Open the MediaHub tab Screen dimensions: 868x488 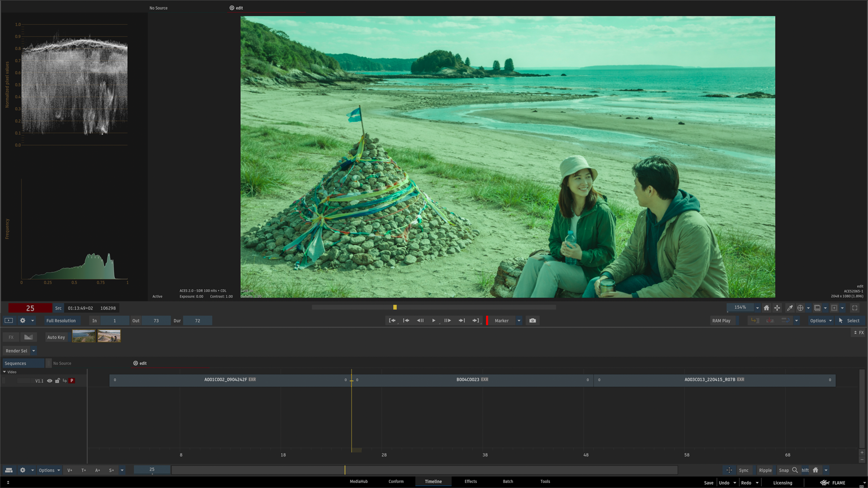click(x=358, y=482)
